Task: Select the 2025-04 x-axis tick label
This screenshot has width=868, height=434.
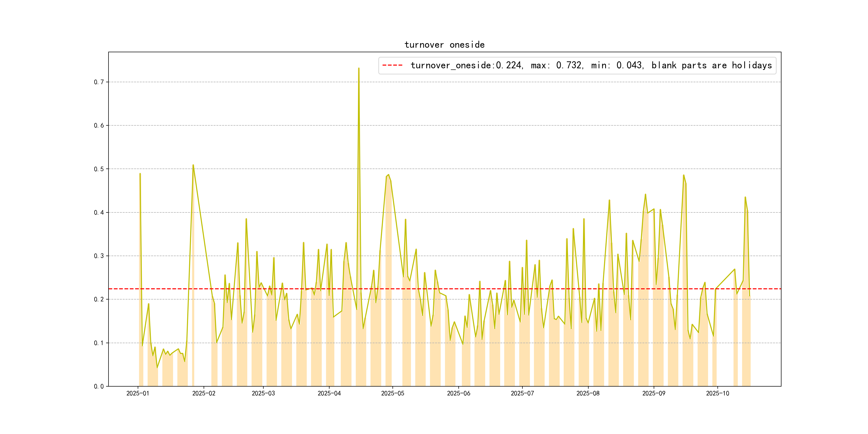Action: 329,394
